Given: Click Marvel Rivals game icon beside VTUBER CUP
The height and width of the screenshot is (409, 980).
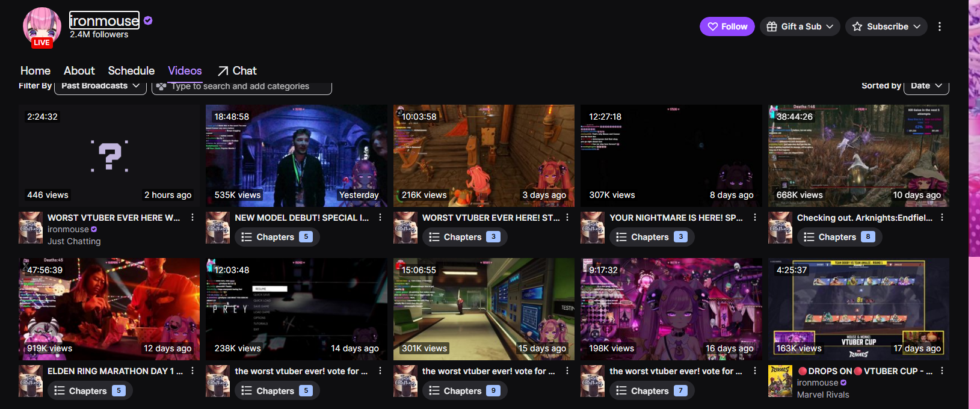Looking at the screenshot, I should point(780,381).
